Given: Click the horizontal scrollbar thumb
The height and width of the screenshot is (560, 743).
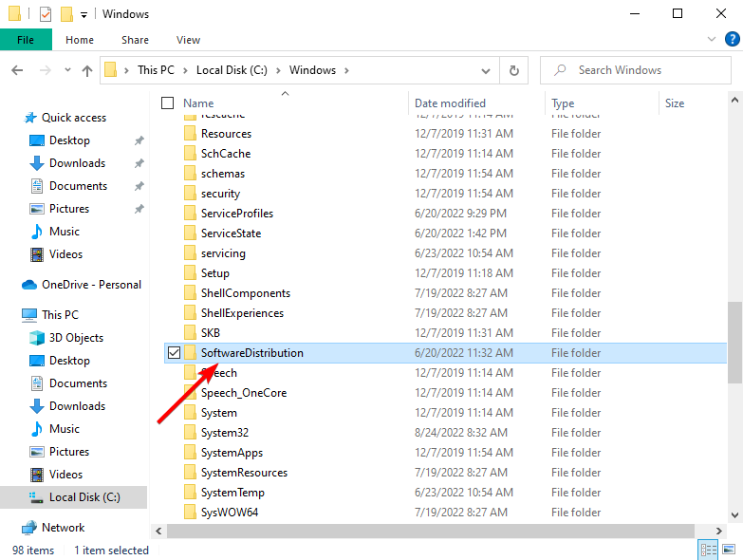Looking at the screenshot, I should (x=430, y=531).
